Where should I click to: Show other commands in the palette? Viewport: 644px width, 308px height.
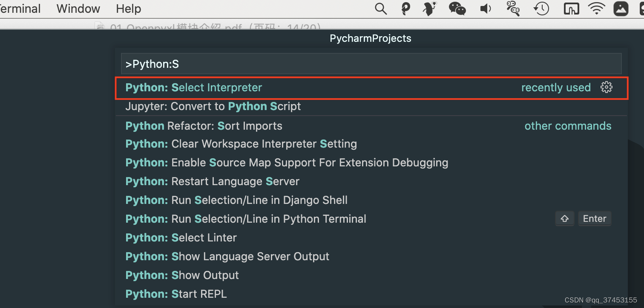(568, 125)
